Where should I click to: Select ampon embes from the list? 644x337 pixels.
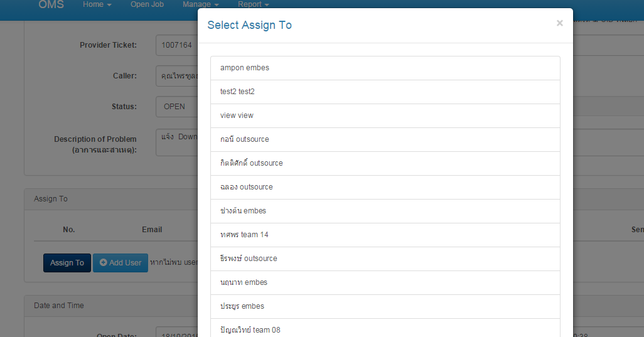click(385, 68)
